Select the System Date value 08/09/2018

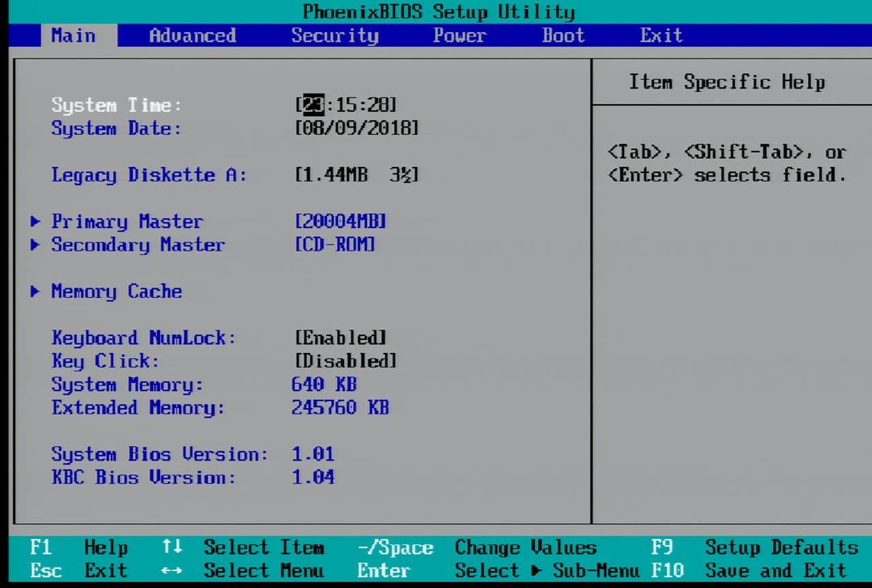pyautogui.click(x=357, y=128)
